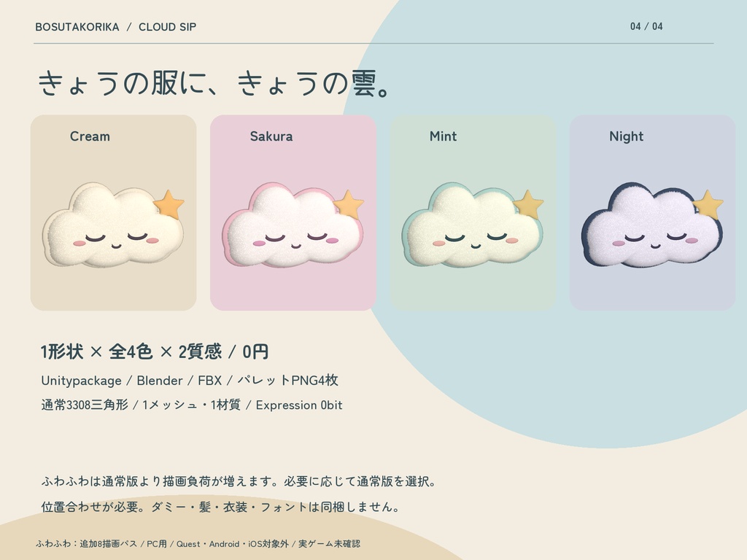Click the note starting 'ふわふわは通常版より'
Image resolution: width=747 pixels, height=560 pixels.
(x=239, y=481)
